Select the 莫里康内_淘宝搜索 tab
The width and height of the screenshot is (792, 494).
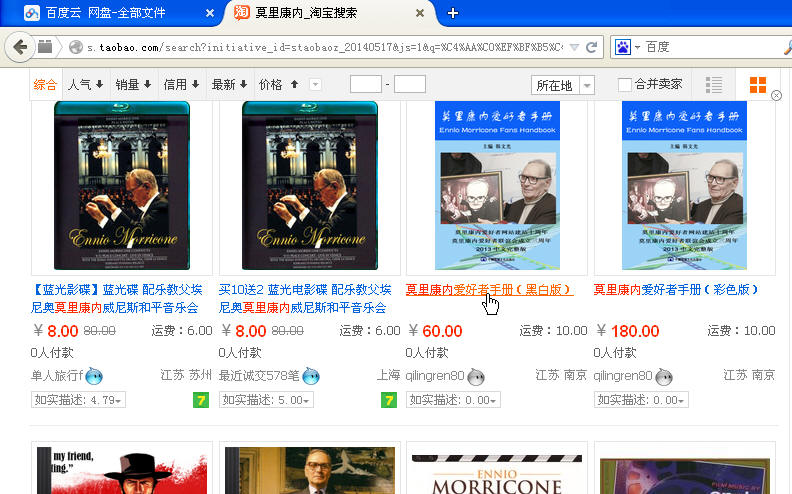(306, 13)
